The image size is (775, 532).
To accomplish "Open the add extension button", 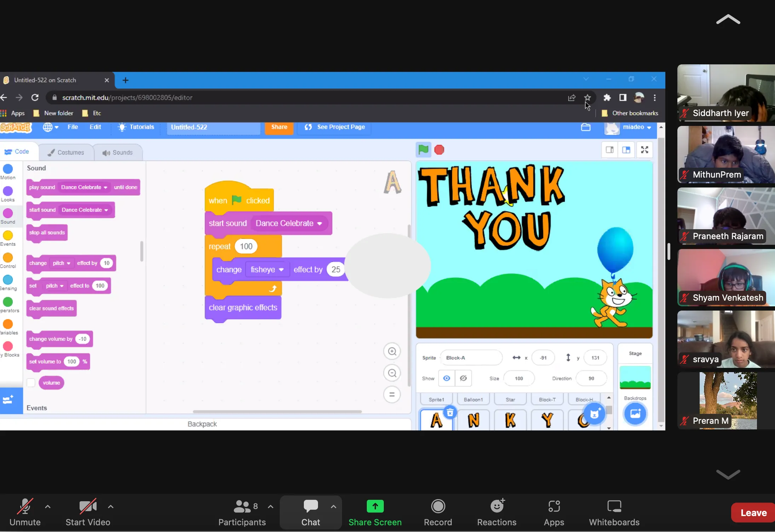I will [8, 400].
